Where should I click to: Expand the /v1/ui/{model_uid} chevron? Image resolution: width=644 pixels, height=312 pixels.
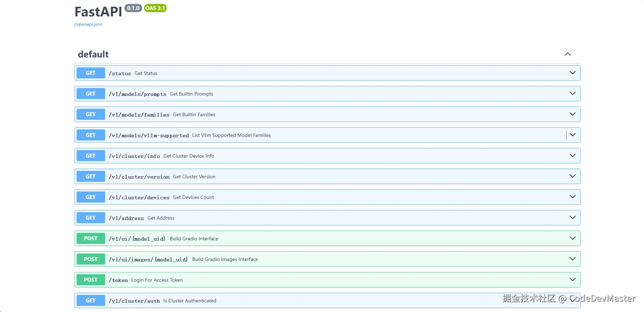[573, 238]
